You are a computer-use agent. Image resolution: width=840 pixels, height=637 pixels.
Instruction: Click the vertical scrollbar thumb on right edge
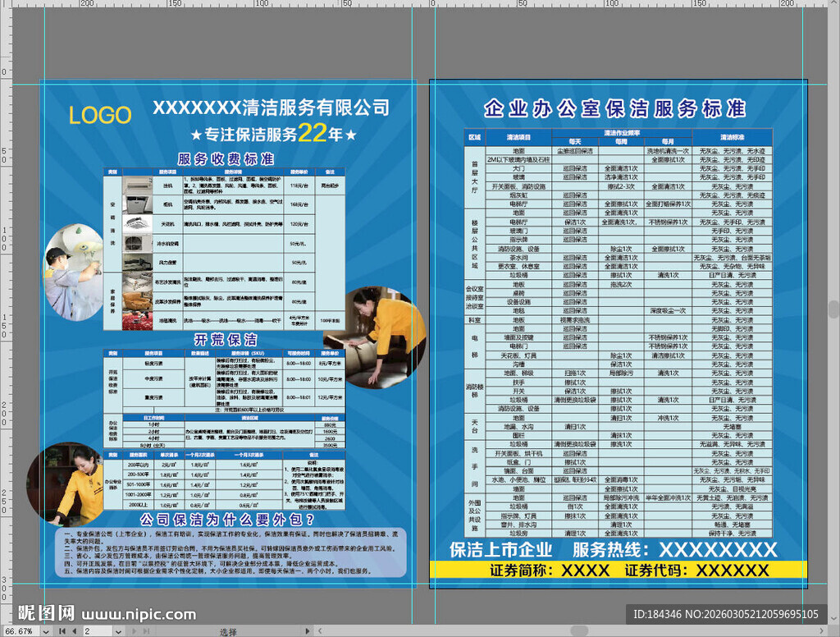[834, 308]
